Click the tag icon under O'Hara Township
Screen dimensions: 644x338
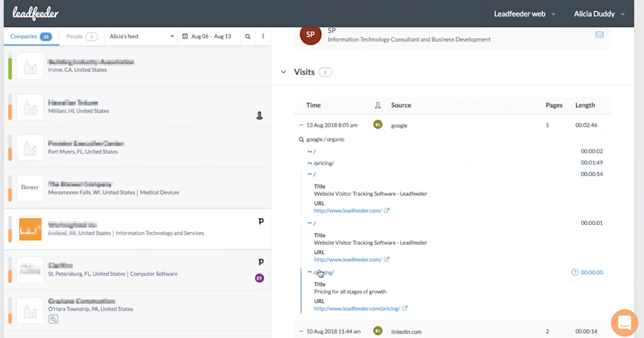(x=53, y=319)
